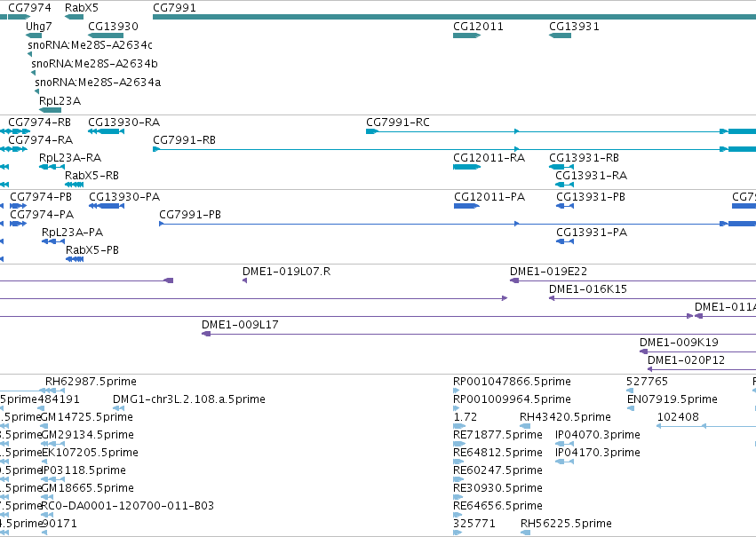Image resolution: width=756 pixels, height=537 pixels.
Task: Click the RH56225.5prime EST label
Action: [x=566, y=524]
